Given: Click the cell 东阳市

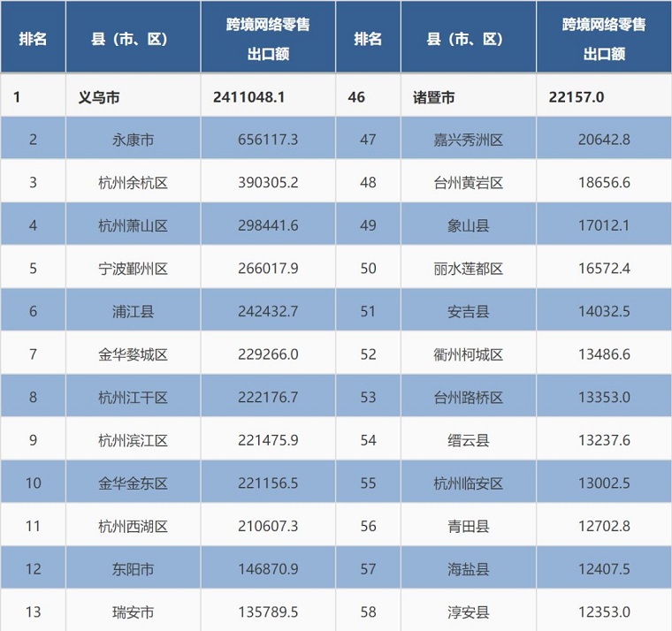Looking at the screenshot, I should 133,569.
